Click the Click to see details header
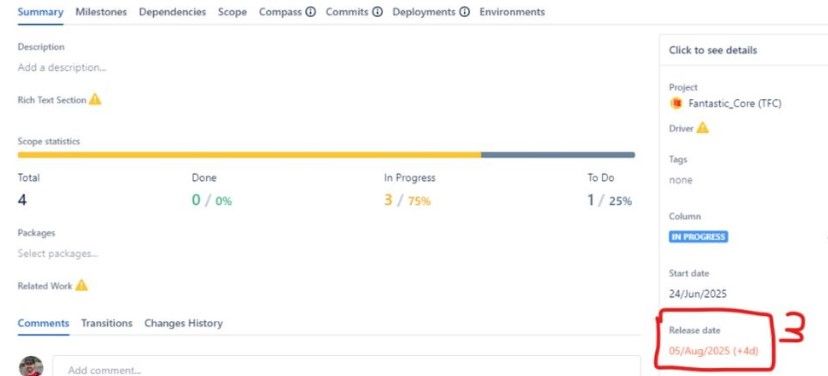The image size is (828, 376). click(x=713, y=50)
